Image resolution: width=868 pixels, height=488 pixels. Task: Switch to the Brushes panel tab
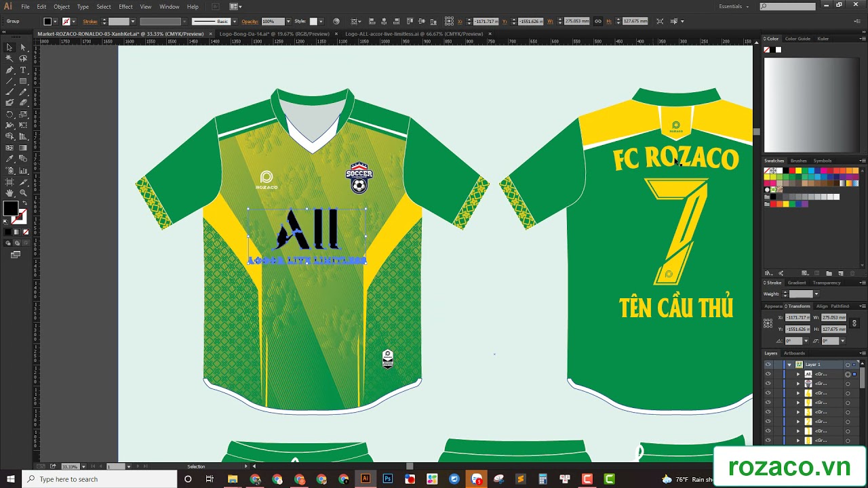point(799,161)
